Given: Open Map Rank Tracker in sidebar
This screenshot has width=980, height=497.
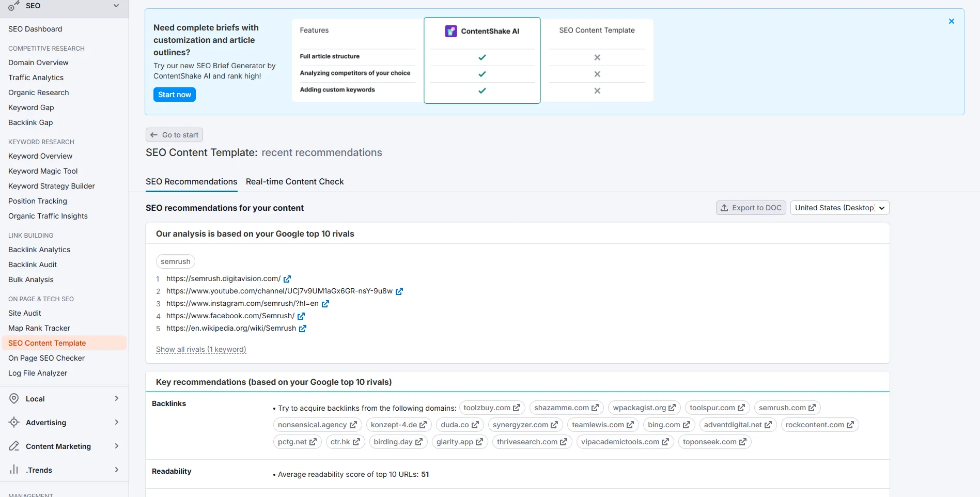Looking at the screenshot, I should (39, 328).
